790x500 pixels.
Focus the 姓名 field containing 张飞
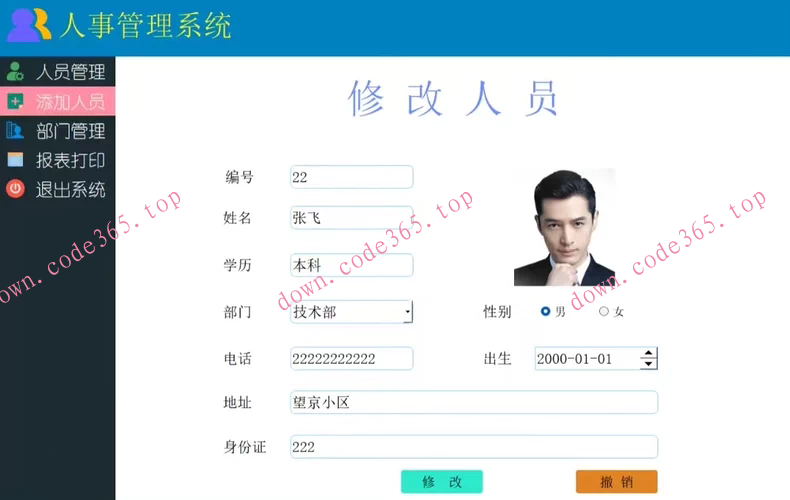(x=352, y=218)
